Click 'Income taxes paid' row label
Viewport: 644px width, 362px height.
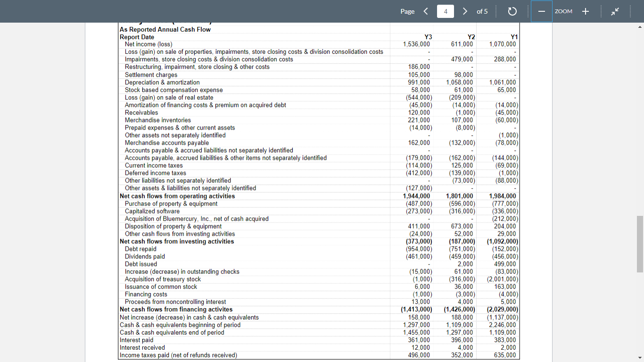pyautogui.click(x=178, y=355)
